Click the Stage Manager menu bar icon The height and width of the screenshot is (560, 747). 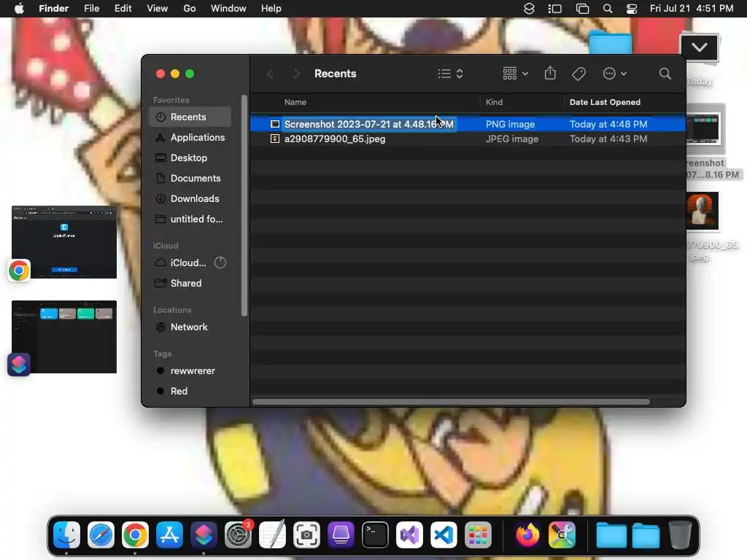pyautogui.click(x=555, y=9)
